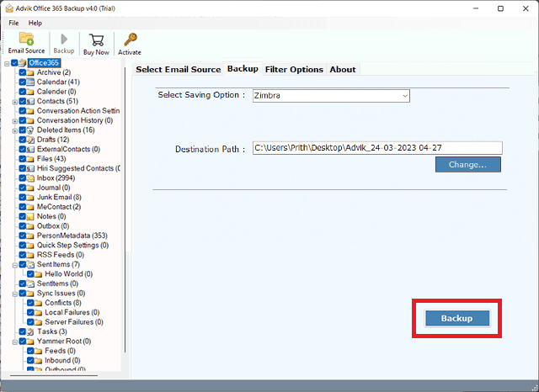Click the Hiri Suggested Contacts icon

(x=30, y=168)
